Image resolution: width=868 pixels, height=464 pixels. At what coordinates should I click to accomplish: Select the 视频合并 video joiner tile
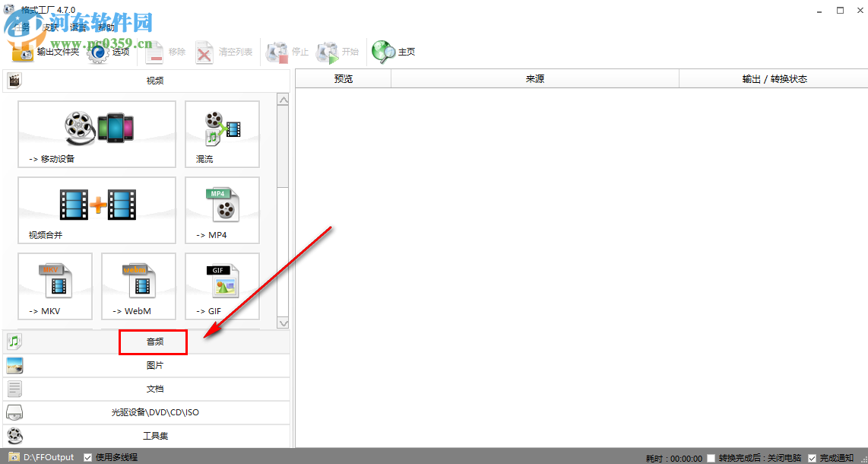pos(97,211)
